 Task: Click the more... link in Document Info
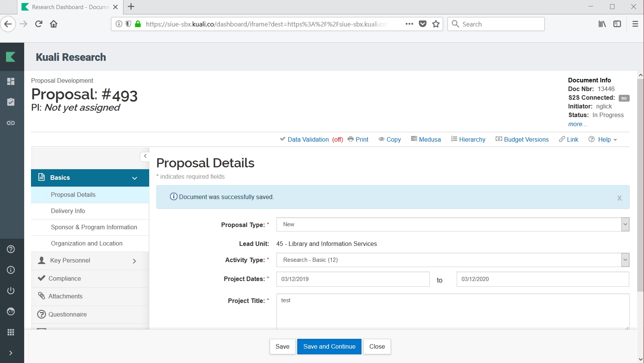point(577,124)
